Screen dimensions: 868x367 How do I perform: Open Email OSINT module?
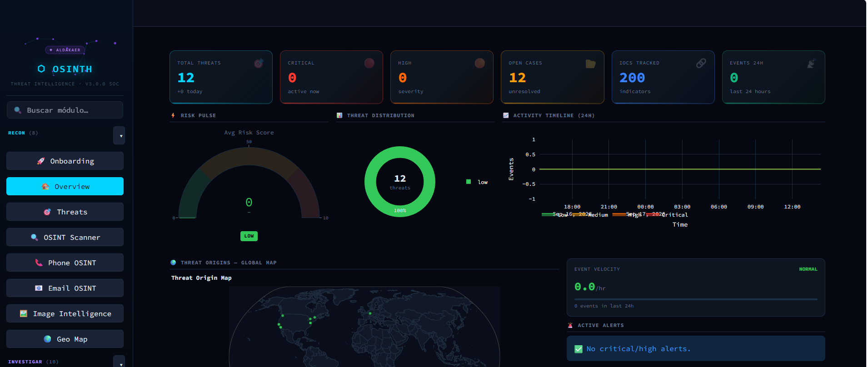(65, 288)
